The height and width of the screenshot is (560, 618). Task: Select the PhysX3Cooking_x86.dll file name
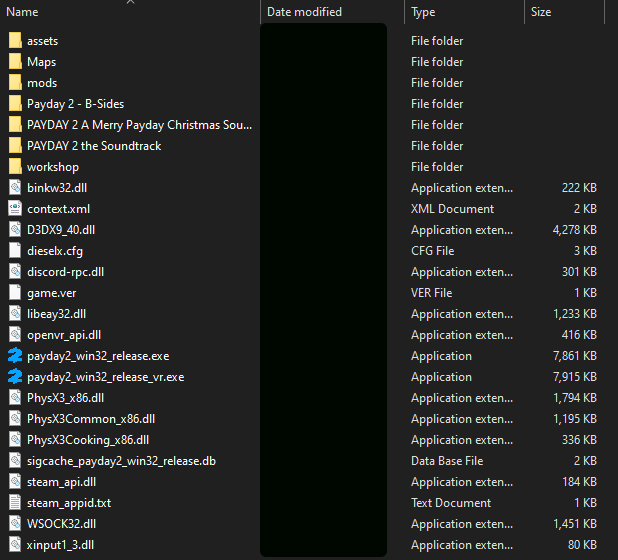(x=88, y=440)
